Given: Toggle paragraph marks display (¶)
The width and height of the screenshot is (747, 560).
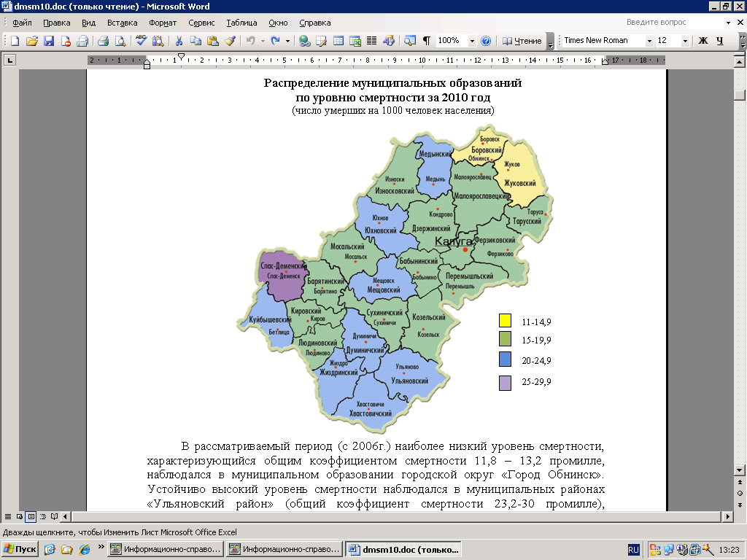Looking at the screenshot, I should coord(427,41).
